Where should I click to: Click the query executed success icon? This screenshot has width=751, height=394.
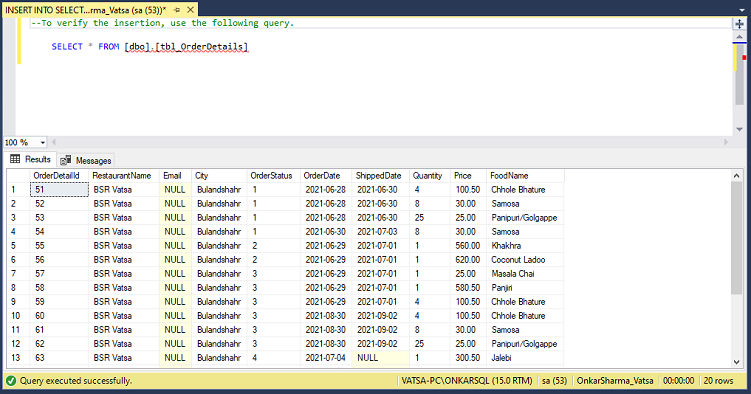(x=11, y=381)
